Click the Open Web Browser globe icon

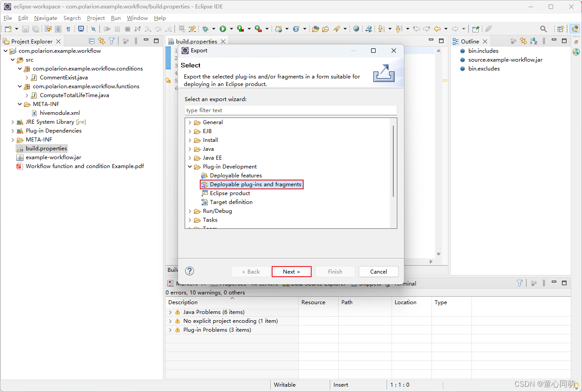pyautogui.click(x=356, y=29)
